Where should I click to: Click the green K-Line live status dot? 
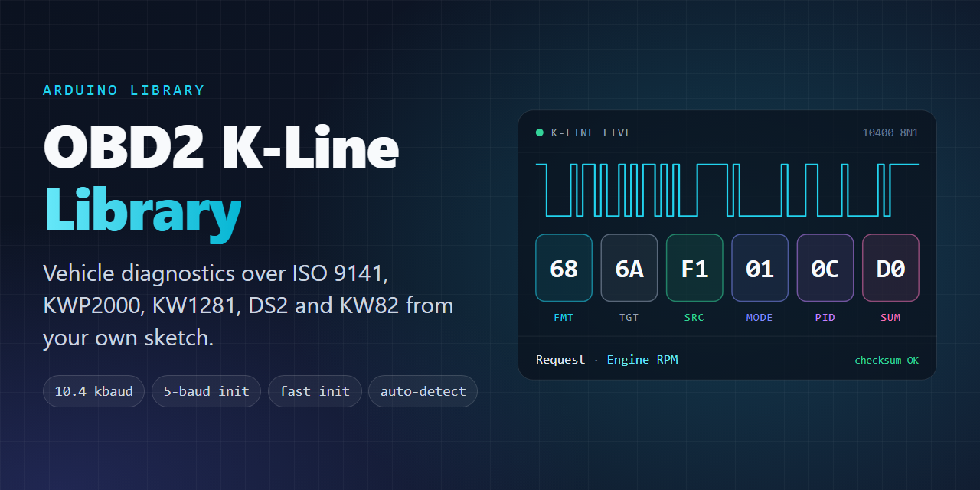540,132
